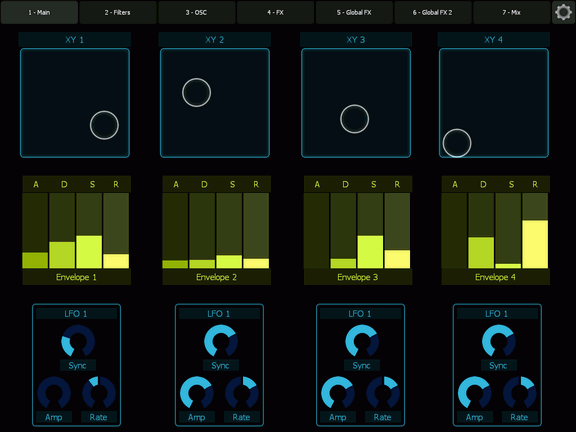Adjust the Rate knob below Envelope 2
The image size is (576, 432).
[x=242, y=393]
